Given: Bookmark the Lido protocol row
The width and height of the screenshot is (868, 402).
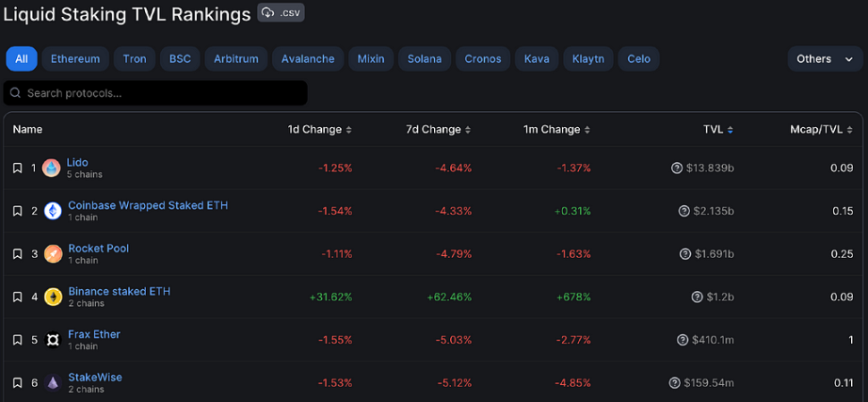Looking at the screenshot, I should click(17, 168).
